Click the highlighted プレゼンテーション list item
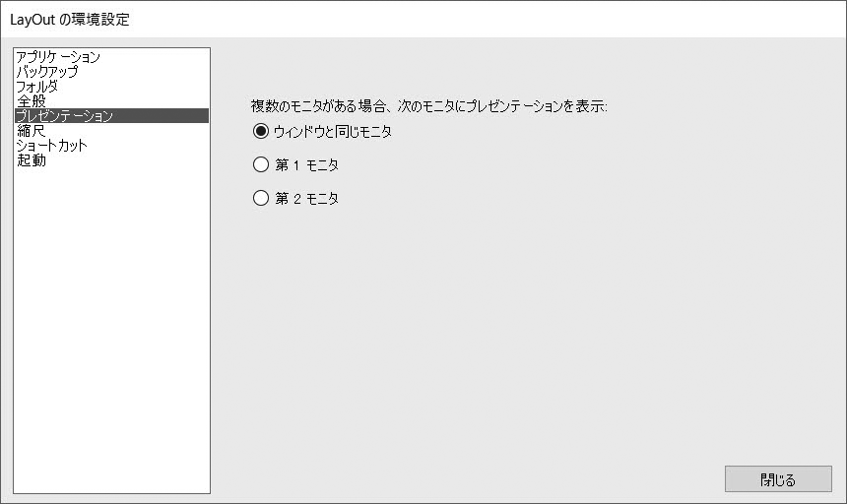 (x=64, y=116)
